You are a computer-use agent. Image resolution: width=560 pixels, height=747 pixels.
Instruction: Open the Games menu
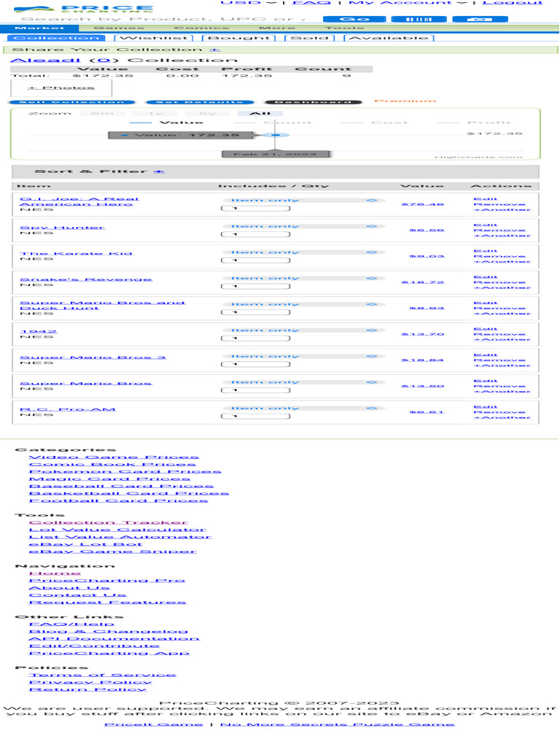pyautogui.click(x=119, y=28)
